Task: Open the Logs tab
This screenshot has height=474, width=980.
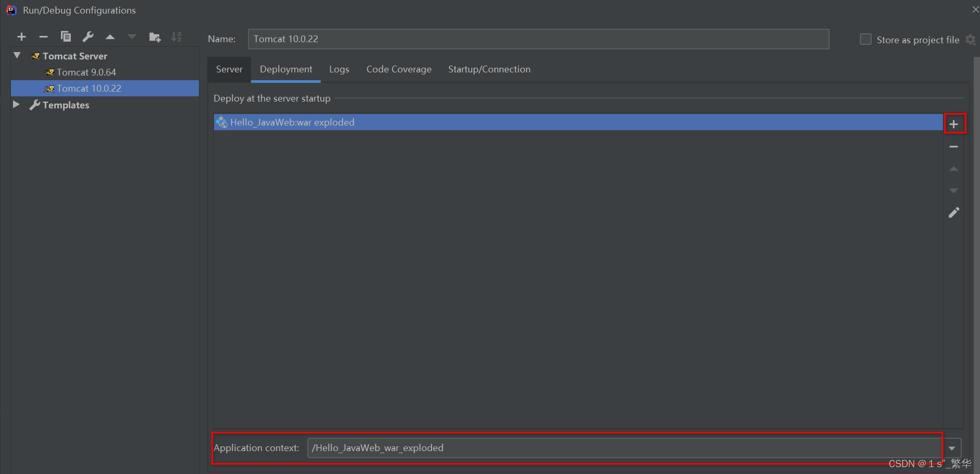Action: pos(339,69)
